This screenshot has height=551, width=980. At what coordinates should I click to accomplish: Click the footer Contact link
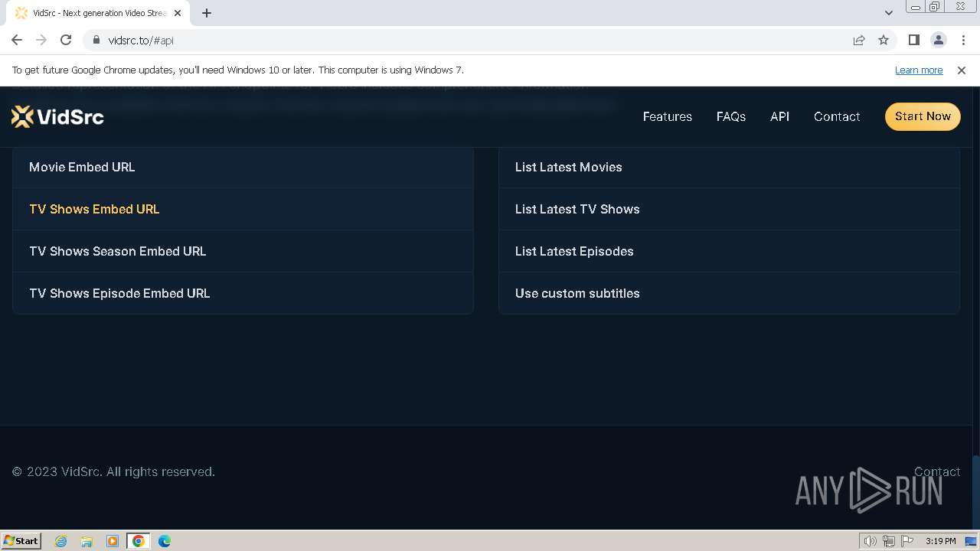pos(937,471)
